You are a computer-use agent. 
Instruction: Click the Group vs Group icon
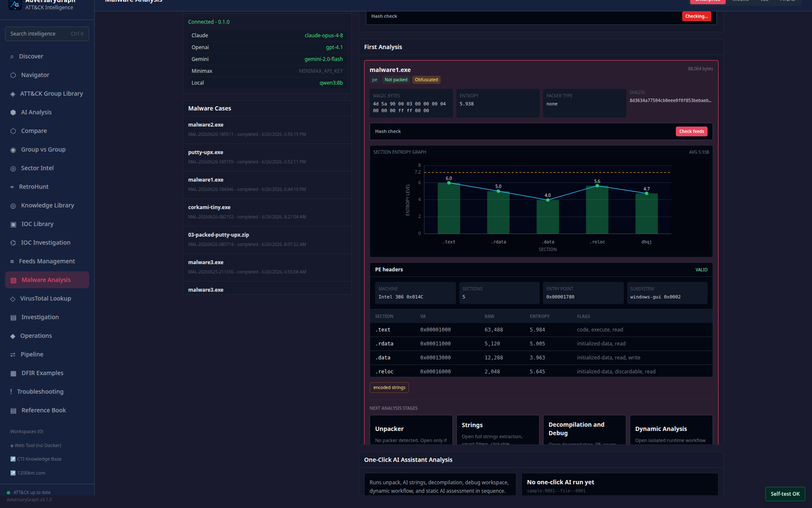point(13,150)
